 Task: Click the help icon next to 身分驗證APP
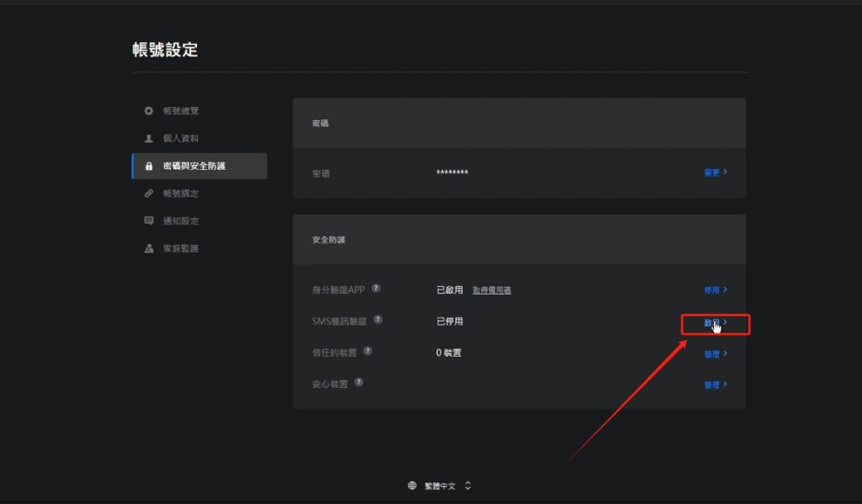pos(376,288)
